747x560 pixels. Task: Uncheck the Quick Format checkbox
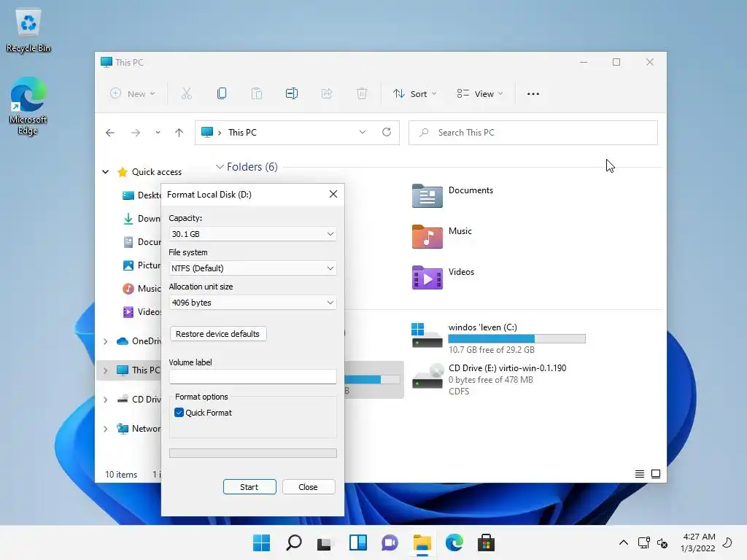179,413
